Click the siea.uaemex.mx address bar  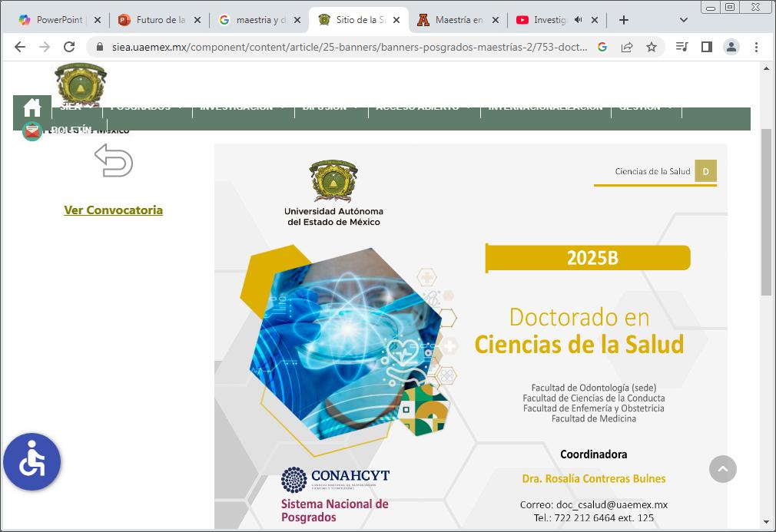coord(349,47)
